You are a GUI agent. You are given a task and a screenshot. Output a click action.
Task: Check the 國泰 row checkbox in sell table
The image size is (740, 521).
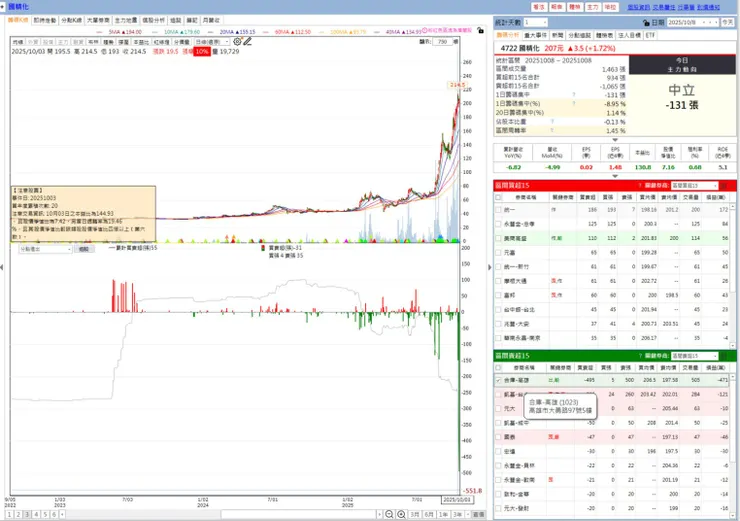(498, 437)
